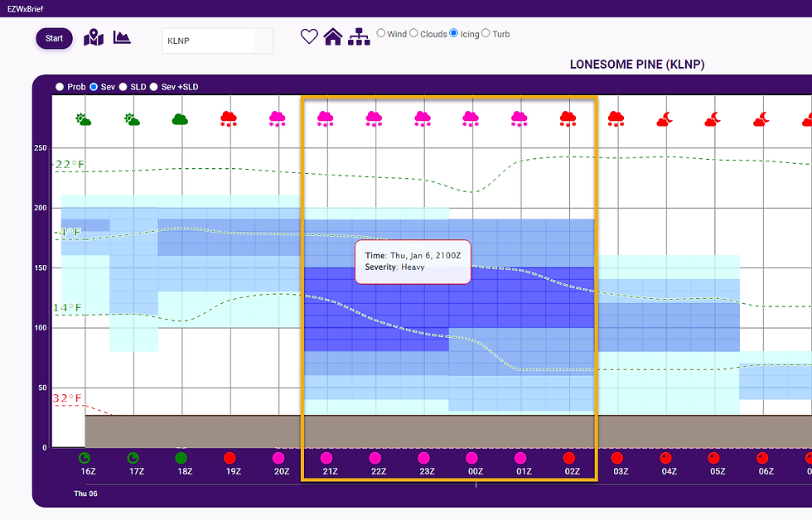This screenshot has height=520, width=812.
Task: Click the magenta circle marker for 20Z
Action: coord(278,458)
